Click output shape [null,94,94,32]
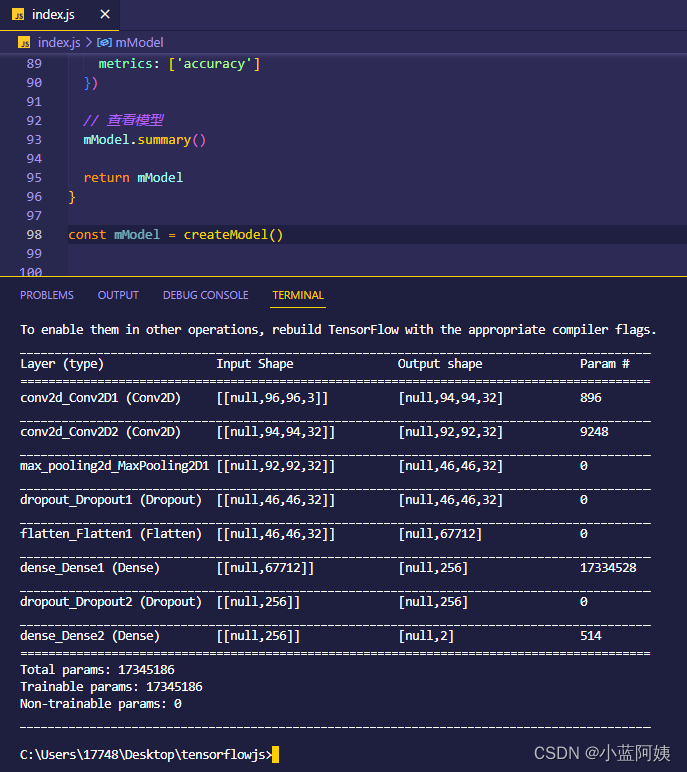This screenshot has height=772, width=687. [451, 398]
